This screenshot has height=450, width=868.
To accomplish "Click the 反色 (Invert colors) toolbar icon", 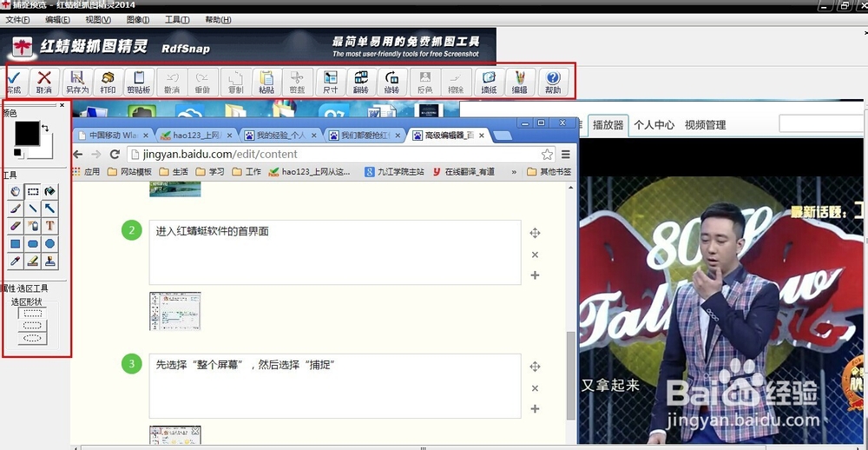I will click(x=425, y=82).
